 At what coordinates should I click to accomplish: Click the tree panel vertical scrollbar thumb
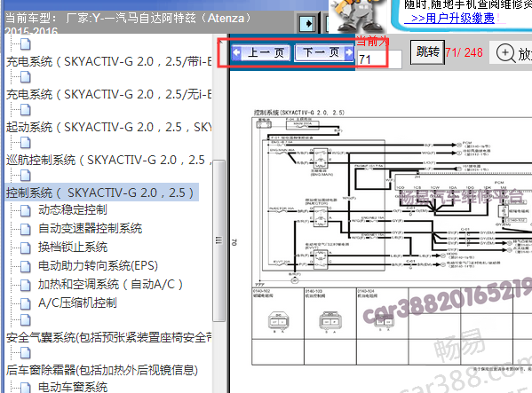218,240
